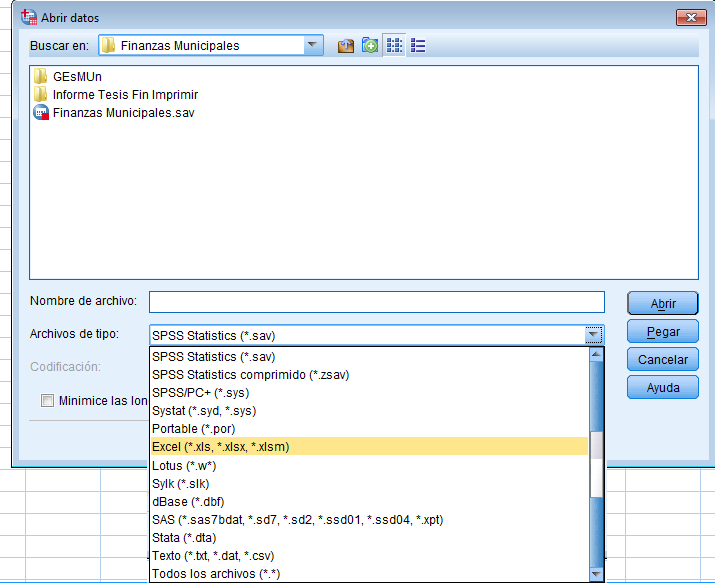Click the file type list scrollbar thumb

click(x=596, y=464)
